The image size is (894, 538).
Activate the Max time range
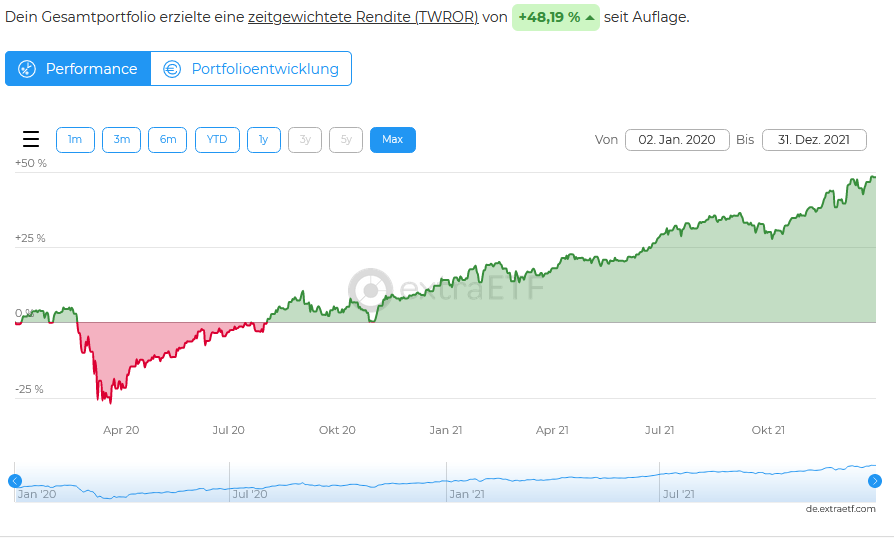click(392, 140)
